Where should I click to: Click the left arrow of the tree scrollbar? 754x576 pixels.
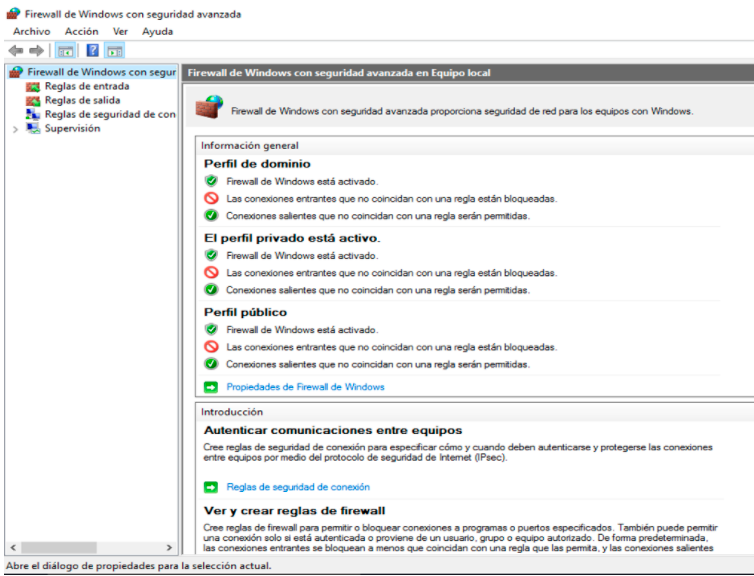pos(13,547)
